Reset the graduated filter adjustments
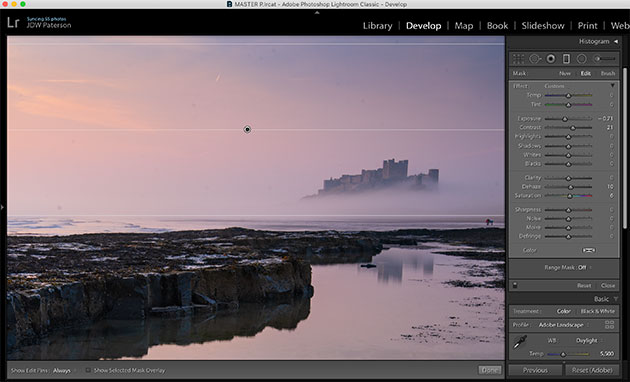 [584, 286]
